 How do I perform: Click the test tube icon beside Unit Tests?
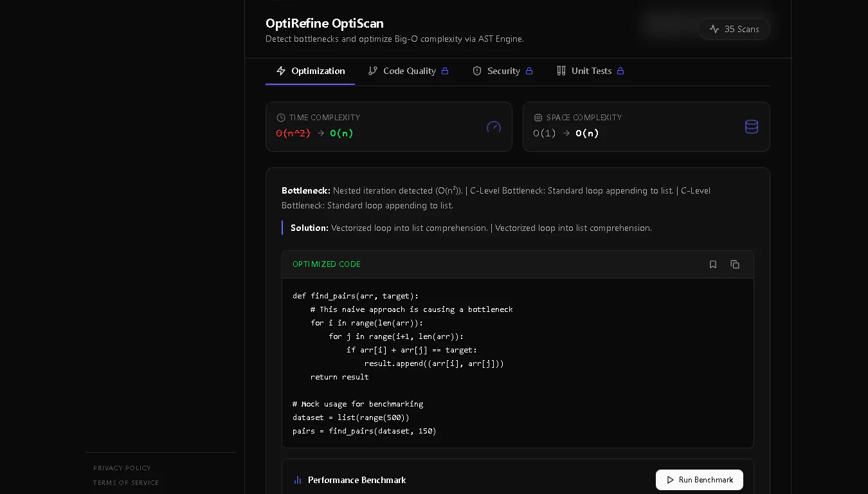coord(561,71)
